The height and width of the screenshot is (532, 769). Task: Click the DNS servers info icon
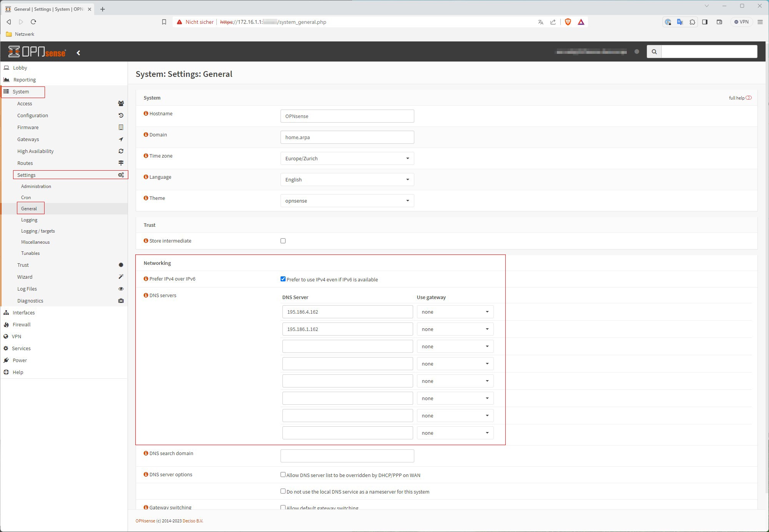146,295
